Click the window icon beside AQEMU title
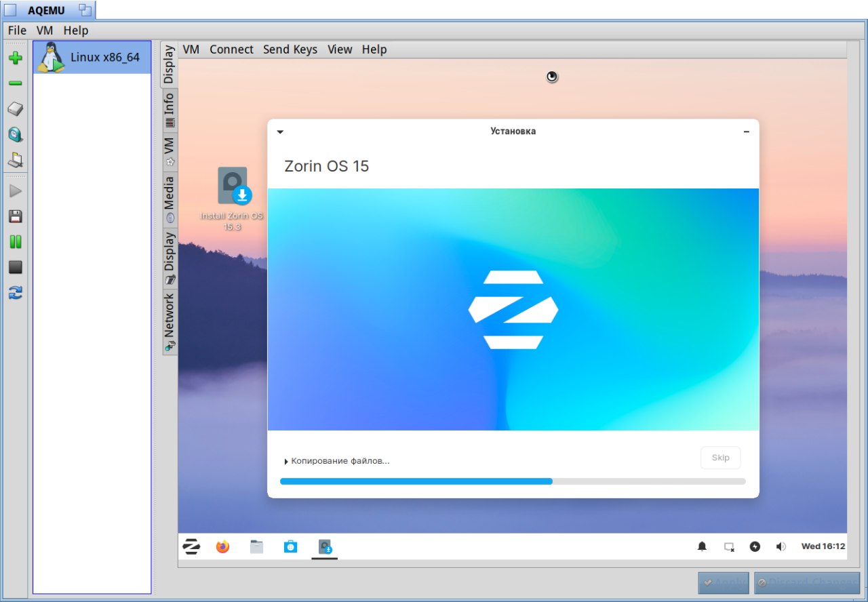 85,10
